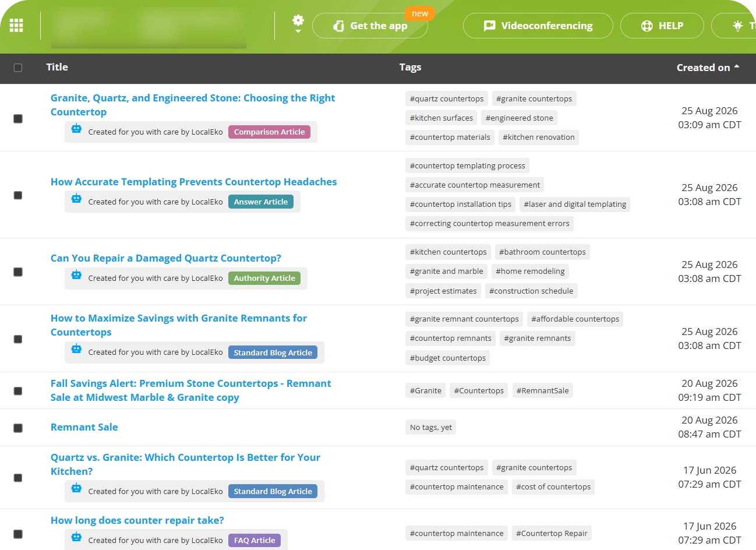Open Quartz vs. Granite kitchen article
The image size is (756, 550).
coord(185,464)
